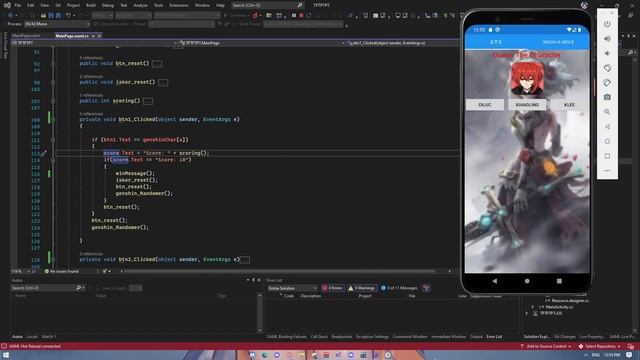Viewport: 640px width, 360px height.
Task: Click the emulator zoom magnifier icon
Action: (607, 112)
